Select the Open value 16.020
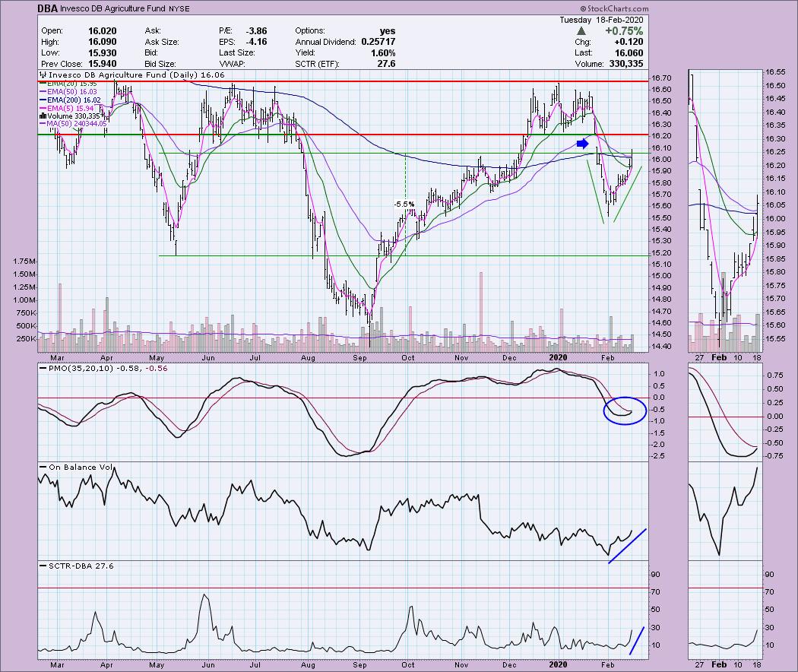This screenshot has width=798, height=672. [102, 31]
